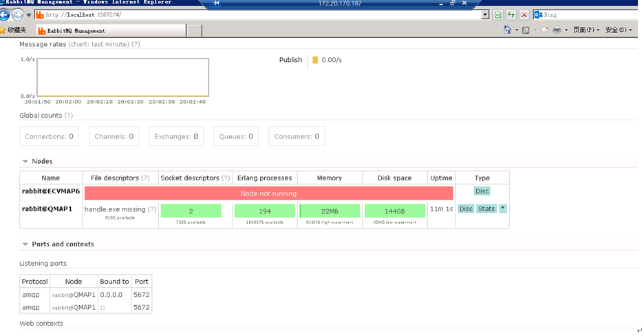Click the Consumers: 0 count box

(x=297, y=136)
